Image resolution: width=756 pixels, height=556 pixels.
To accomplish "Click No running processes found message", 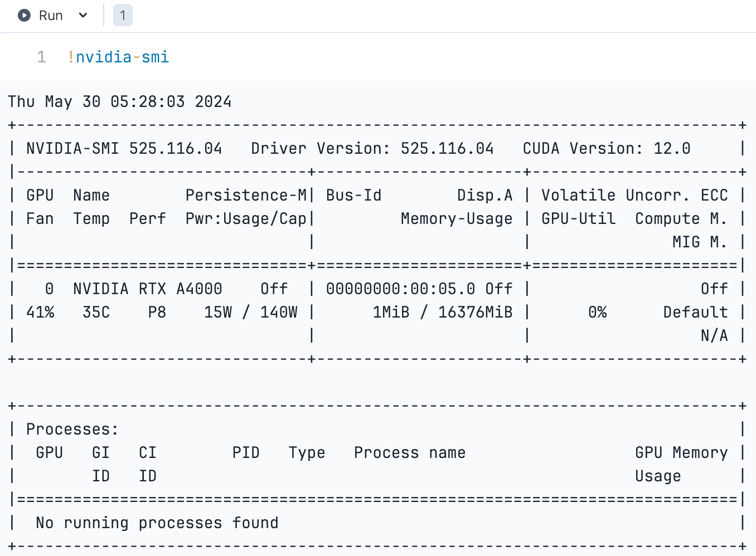I will (x=157, y=523).
